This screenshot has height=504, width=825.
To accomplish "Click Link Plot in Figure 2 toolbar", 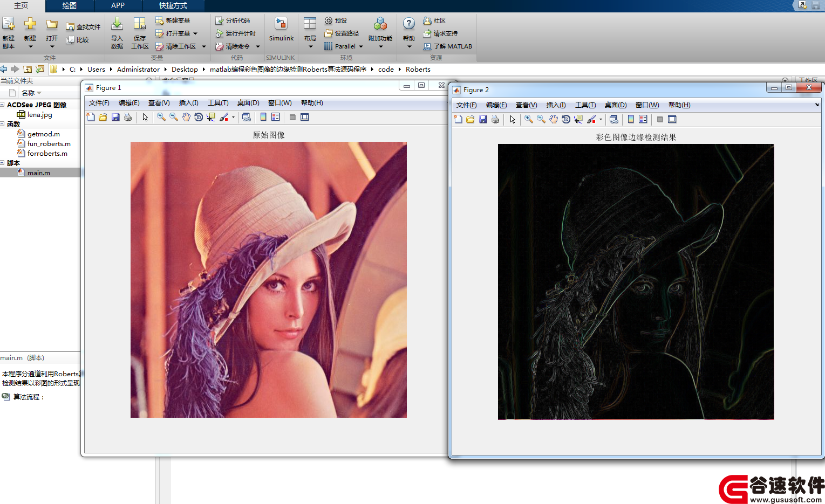I will coord(614,119).
